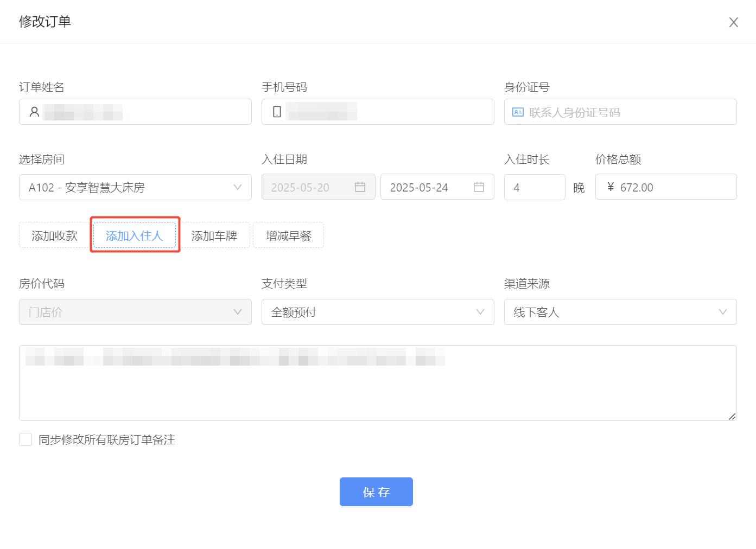The width and height of the screenshot is (756, 549).
Task: Click the 手机号码 label
Action: [284, 87]
